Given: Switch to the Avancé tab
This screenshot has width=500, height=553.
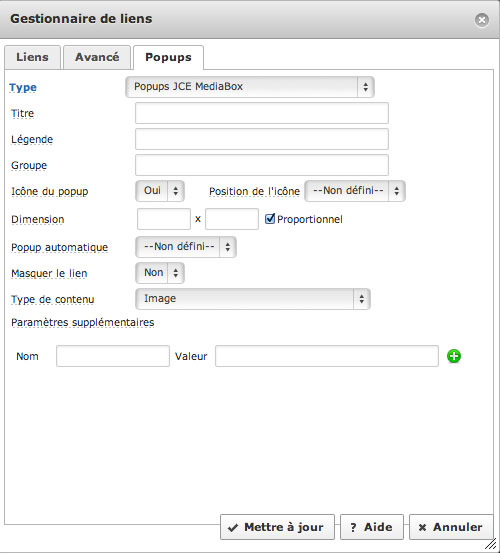Looking at the screenshot, I should [97, 57].
